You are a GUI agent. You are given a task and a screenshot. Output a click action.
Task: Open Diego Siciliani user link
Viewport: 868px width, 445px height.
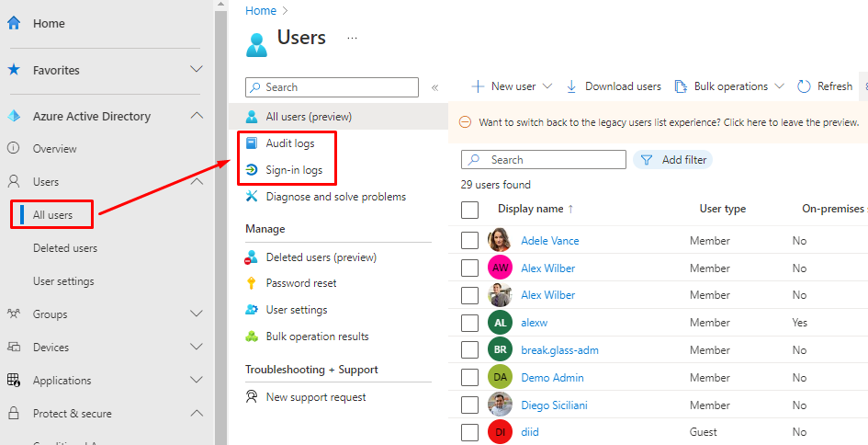(x=554, y=405)
